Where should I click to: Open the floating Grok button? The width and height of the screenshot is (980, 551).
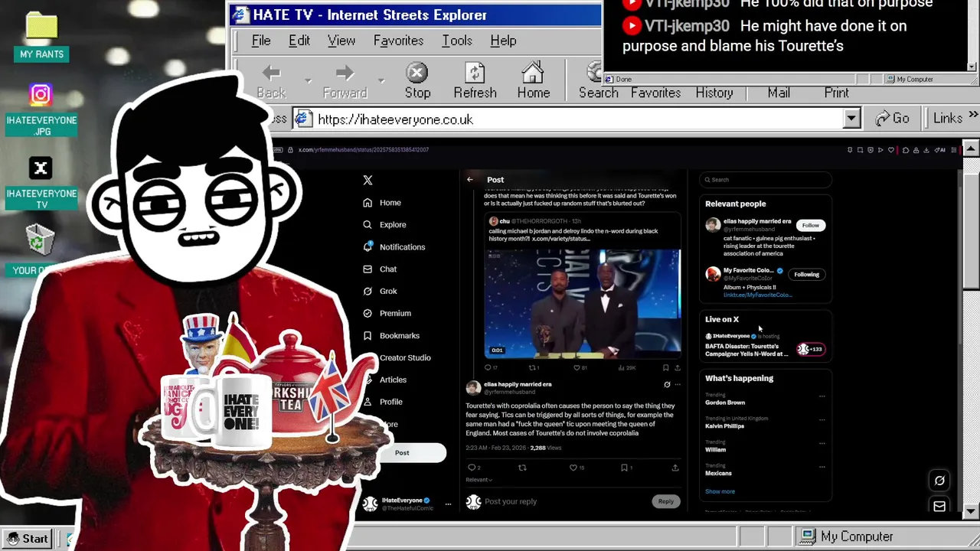[939, 481]
